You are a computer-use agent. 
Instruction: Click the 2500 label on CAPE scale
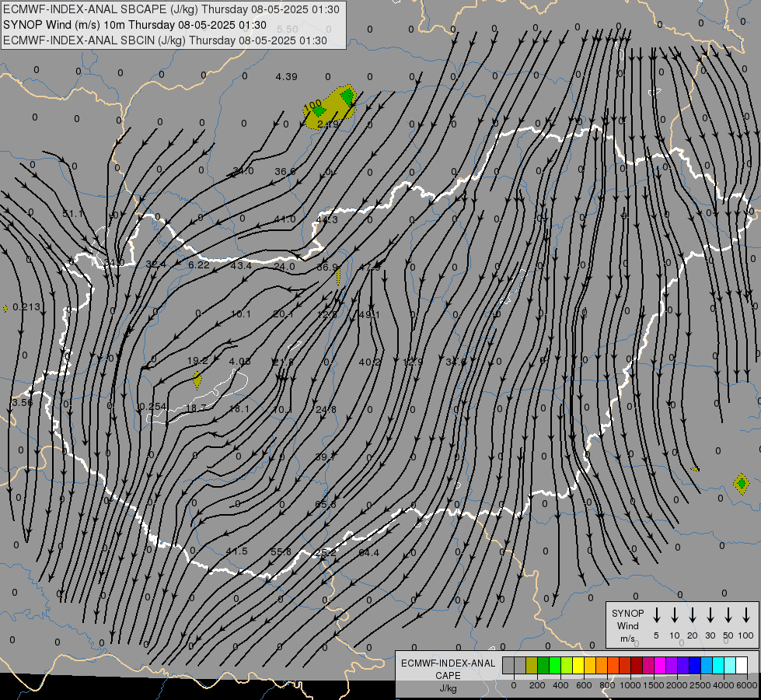700,685
